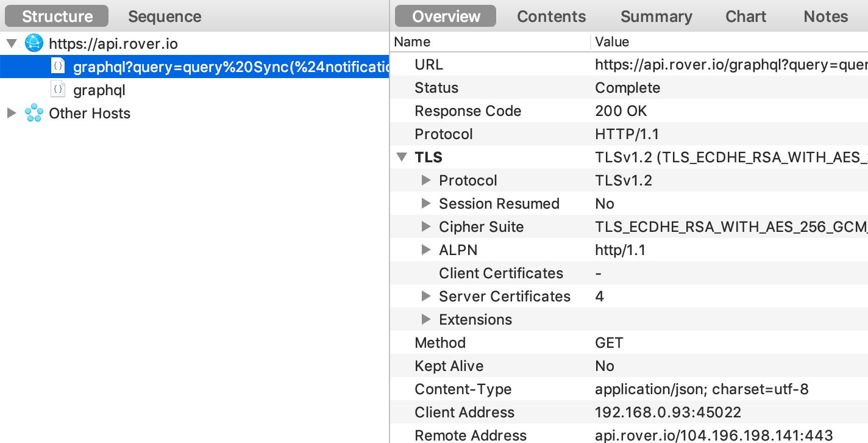Screen dimensions: 868x443
Task: Expand the Extensions row
Action: tap(426, 320)
